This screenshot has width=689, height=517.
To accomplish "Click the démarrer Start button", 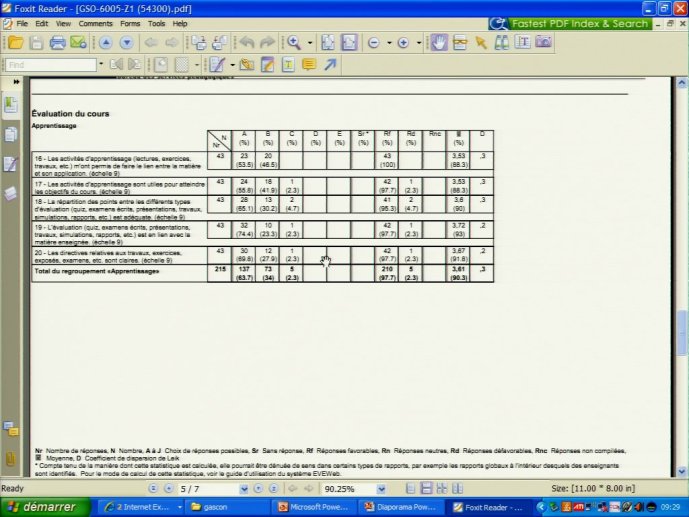I will pos(44,507).
